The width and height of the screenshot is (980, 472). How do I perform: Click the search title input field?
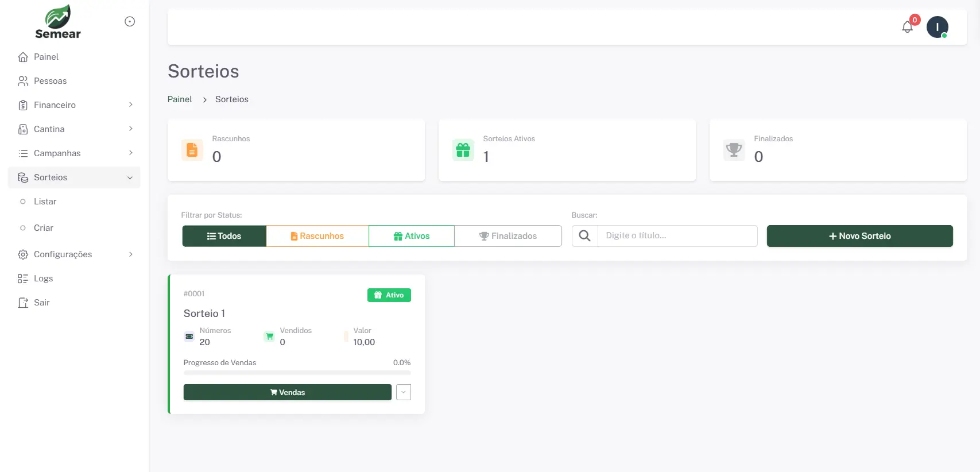coord(677,236)
